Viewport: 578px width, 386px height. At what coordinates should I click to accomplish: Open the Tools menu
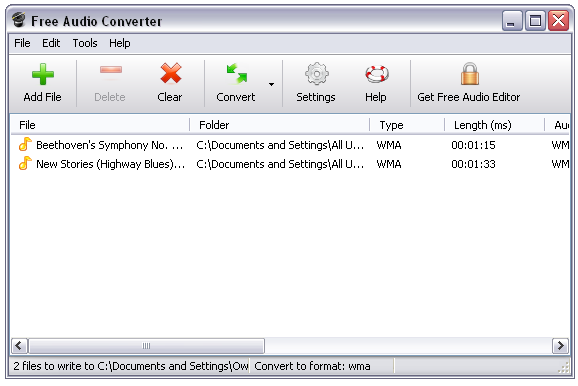85,43
